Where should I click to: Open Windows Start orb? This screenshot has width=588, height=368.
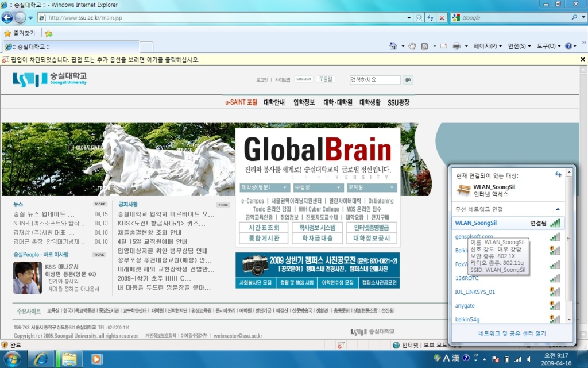tap(11, 359)
